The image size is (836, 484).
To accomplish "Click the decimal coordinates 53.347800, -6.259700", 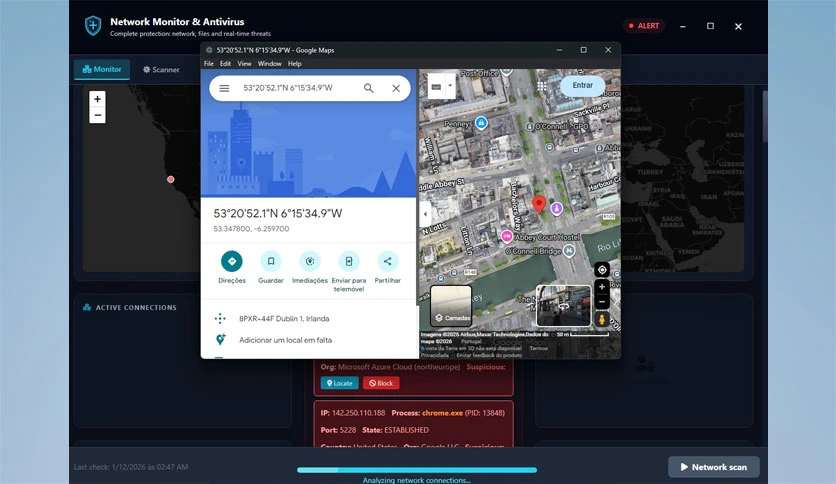I will (251, 229).
